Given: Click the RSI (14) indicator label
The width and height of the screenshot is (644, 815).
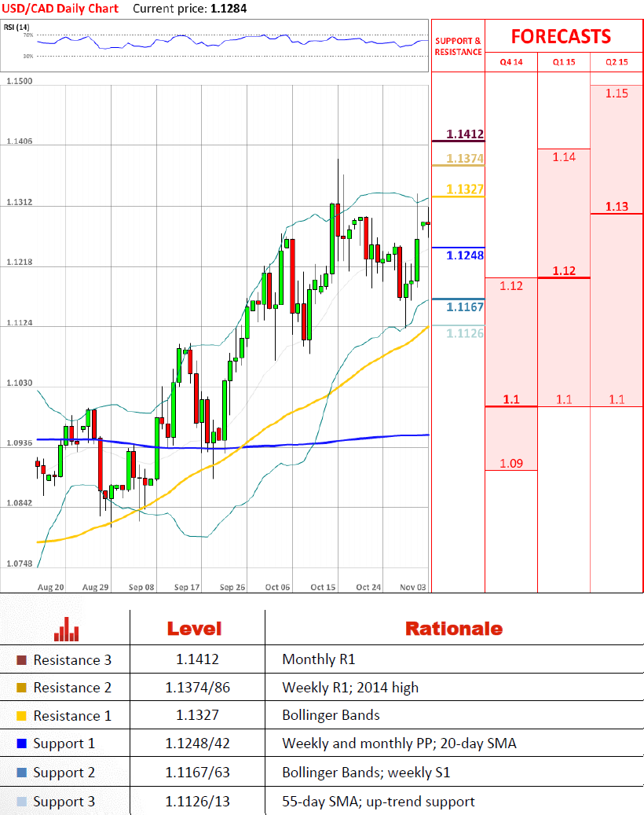Looking at the screenshot, I should click(16, 27).
